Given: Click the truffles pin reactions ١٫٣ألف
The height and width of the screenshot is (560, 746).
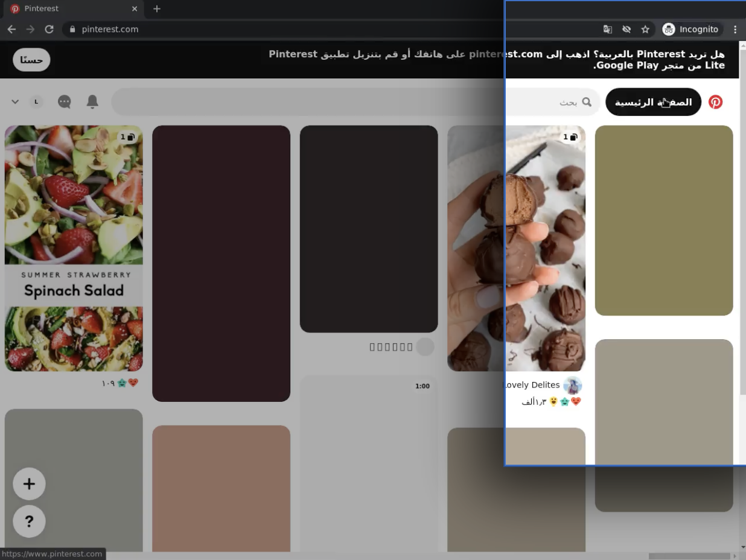Looking at the screenshot, I should tap(534, 402).
